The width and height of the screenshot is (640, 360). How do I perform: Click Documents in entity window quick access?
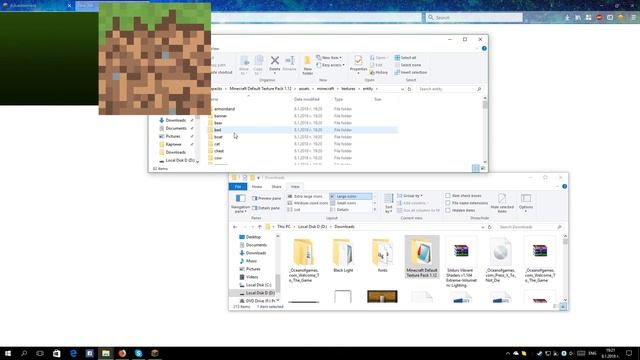(x=176, y=128)
